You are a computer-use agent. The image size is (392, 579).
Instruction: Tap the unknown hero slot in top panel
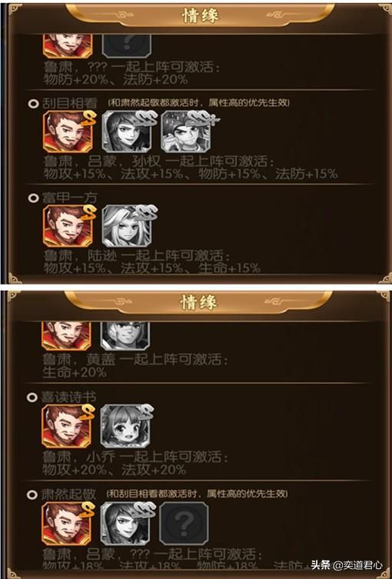pos(127,46)
